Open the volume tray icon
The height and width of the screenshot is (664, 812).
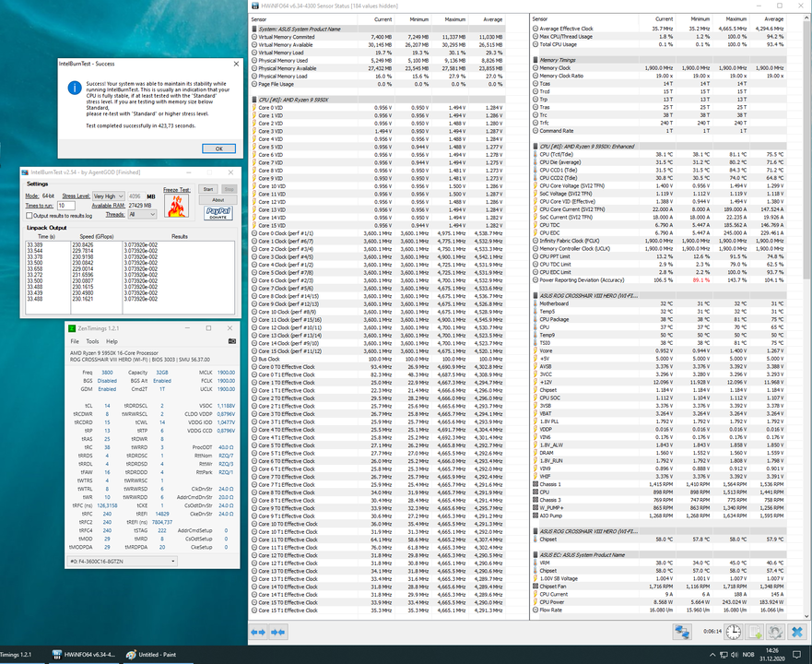pyautogui.click(x=736, y=655)
